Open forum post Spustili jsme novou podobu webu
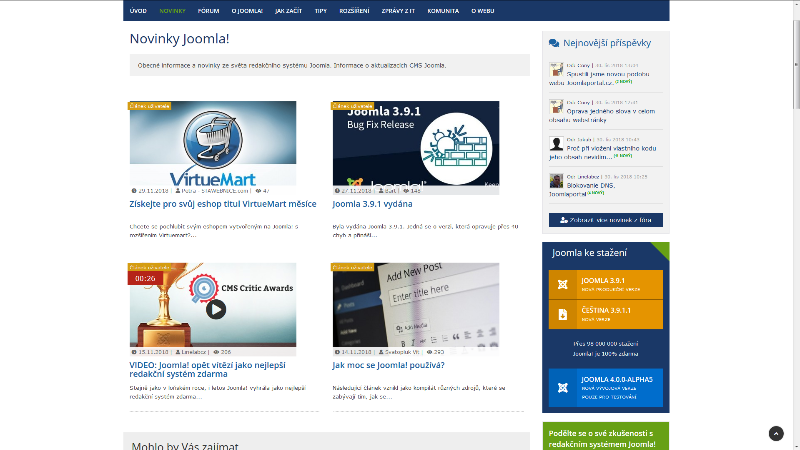The width and height of the screenshot is (800, 450). [599, 78]
